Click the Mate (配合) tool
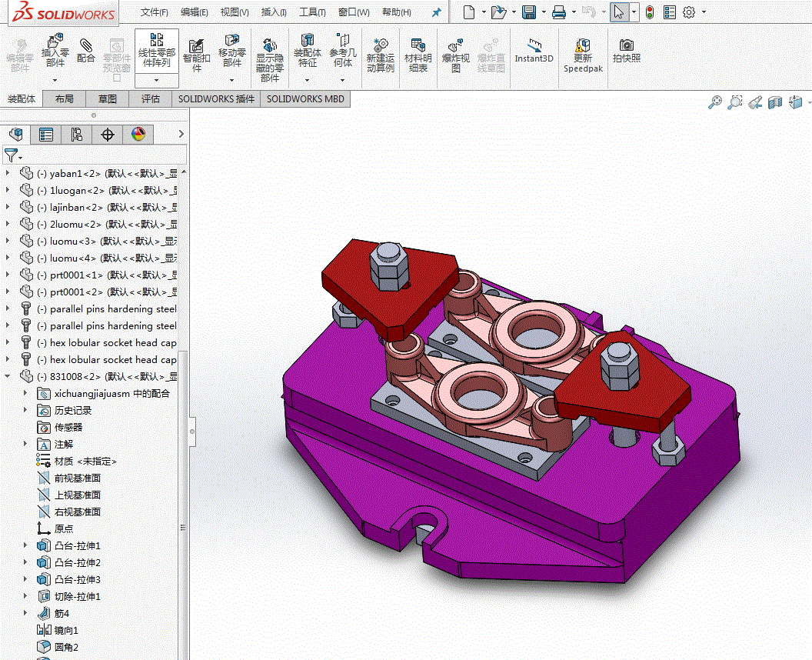The width and height of the screenshot is (812, 660). 85,50
